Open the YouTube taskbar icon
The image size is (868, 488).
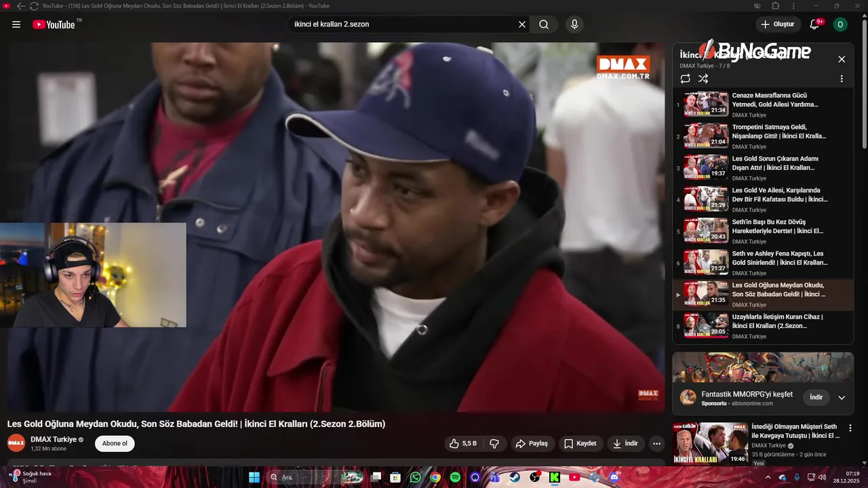[574, 477]
